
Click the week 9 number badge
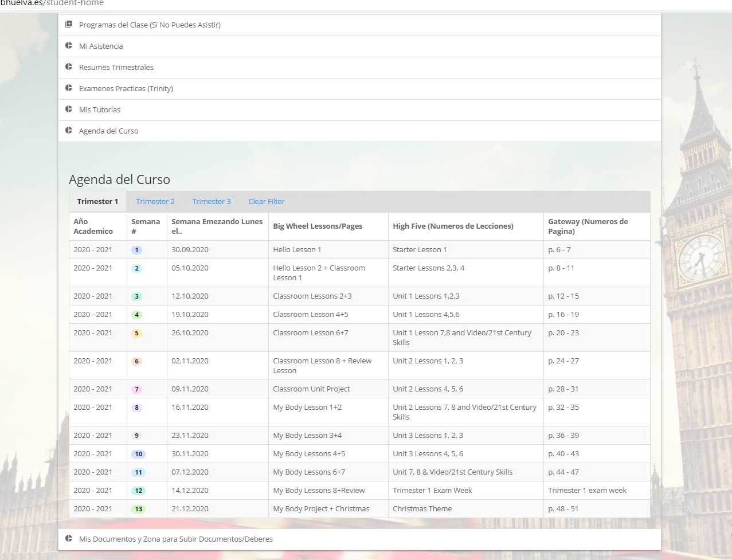click(x=136, y=436)
